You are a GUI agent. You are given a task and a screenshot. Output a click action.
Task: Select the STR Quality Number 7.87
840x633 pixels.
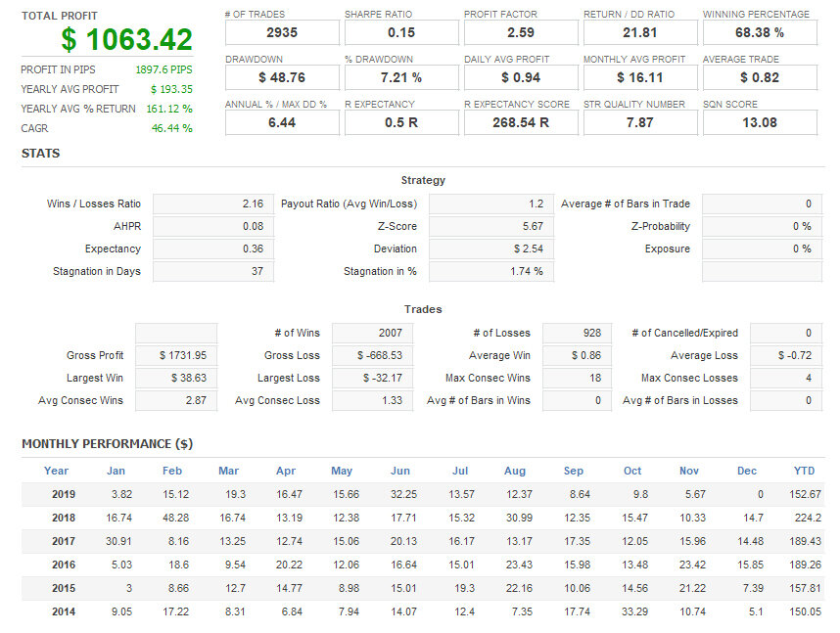[x=640, y=122]
